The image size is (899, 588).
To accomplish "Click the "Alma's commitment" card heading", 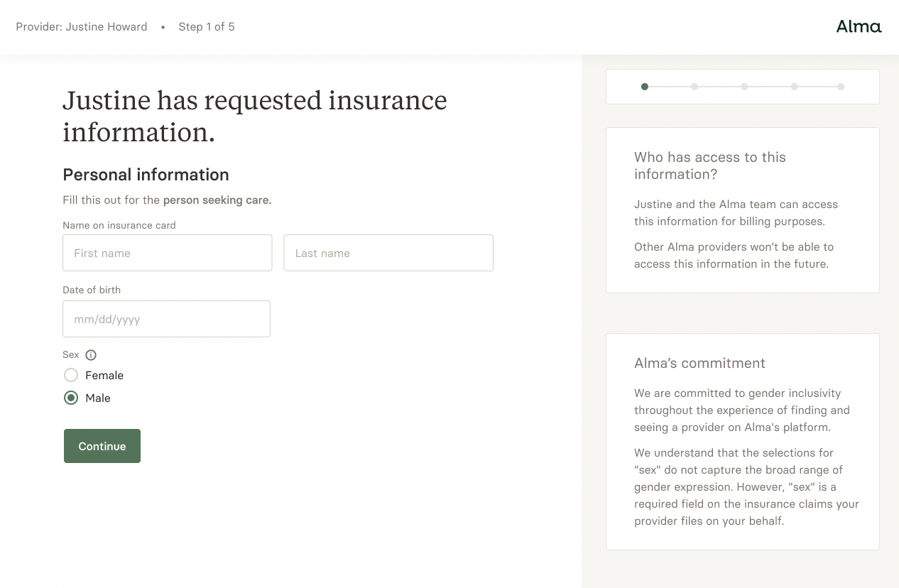I will coord(699,363).
